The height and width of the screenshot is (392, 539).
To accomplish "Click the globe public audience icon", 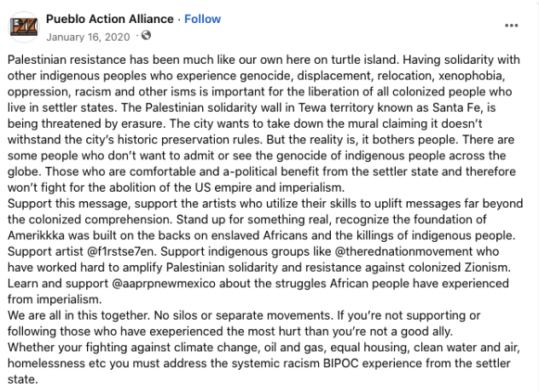I will click(146, 36).
